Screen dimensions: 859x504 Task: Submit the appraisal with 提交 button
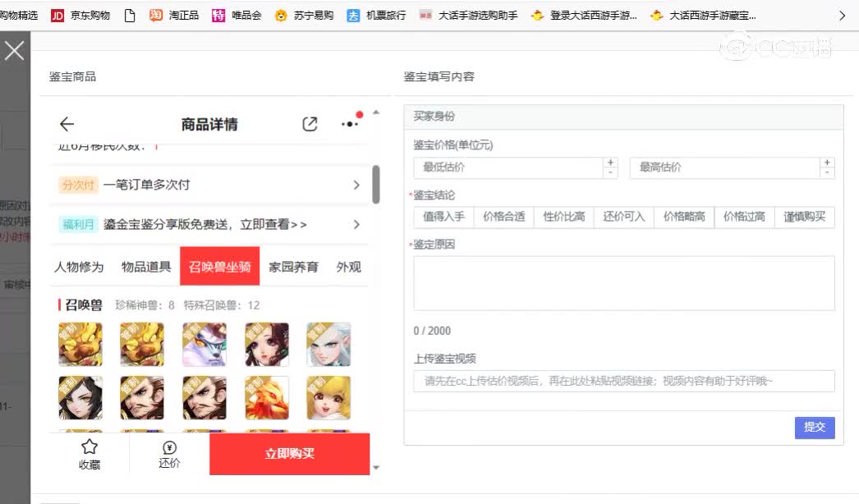814,428
